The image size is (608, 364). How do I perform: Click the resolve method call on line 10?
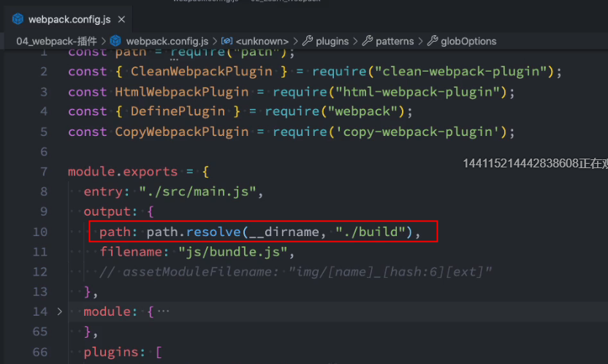[213, 232]
